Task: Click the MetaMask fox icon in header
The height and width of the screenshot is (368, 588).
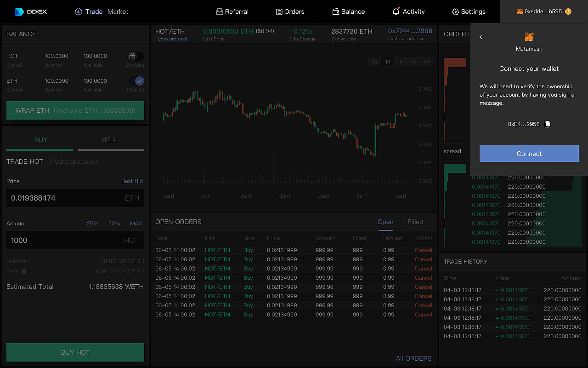Action: coord(520,11)
